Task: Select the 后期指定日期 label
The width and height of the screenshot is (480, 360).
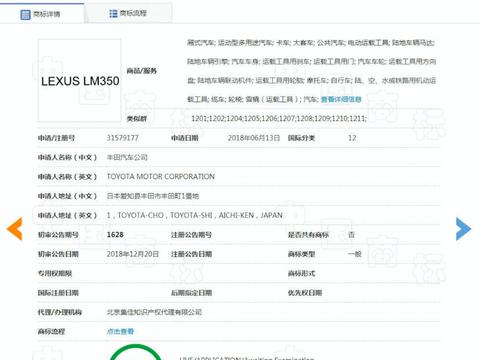Action: click(x=191, y=293)
